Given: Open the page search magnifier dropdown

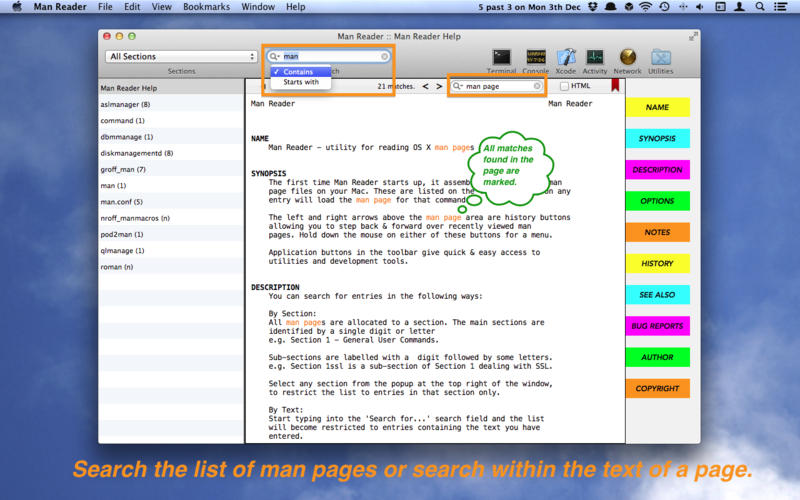Looking at the screenshot, I should pyautogui.click(x=458, y=87).
